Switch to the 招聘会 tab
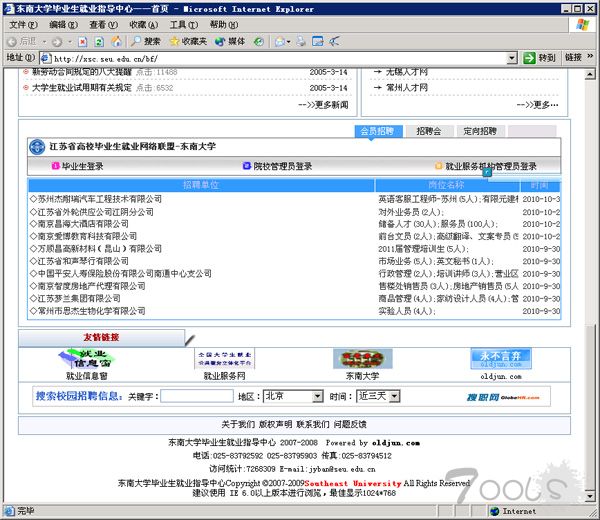The width and height of the screenshot is (600, 520). pos(429,131)
